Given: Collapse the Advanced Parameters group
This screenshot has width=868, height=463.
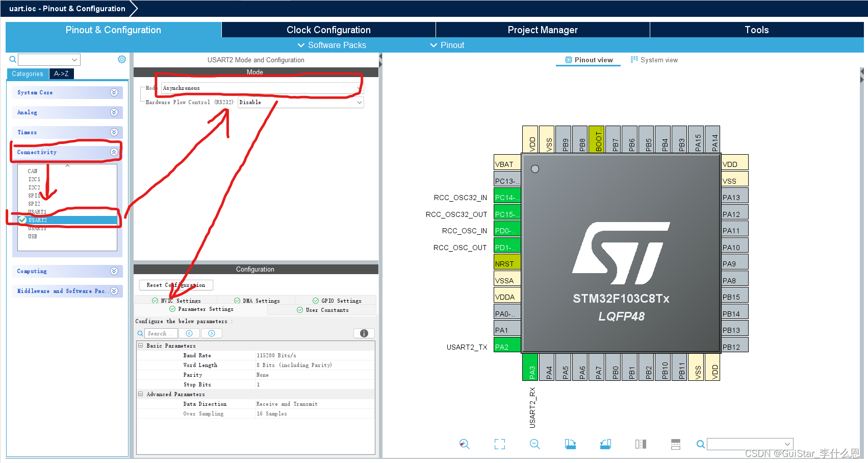Looking at the screenshot, I should (x=140, y=394).
